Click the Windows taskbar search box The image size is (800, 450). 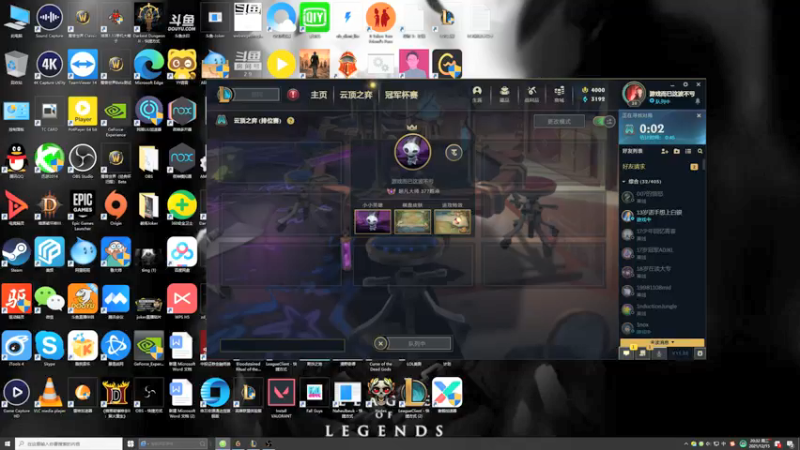coord(69,443)
